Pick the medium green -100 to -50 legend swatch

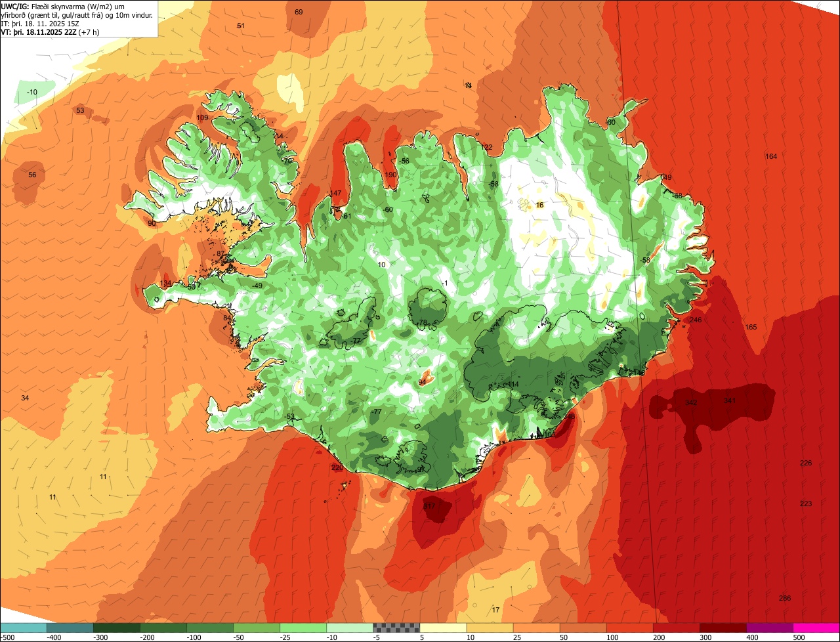[209, 628]
